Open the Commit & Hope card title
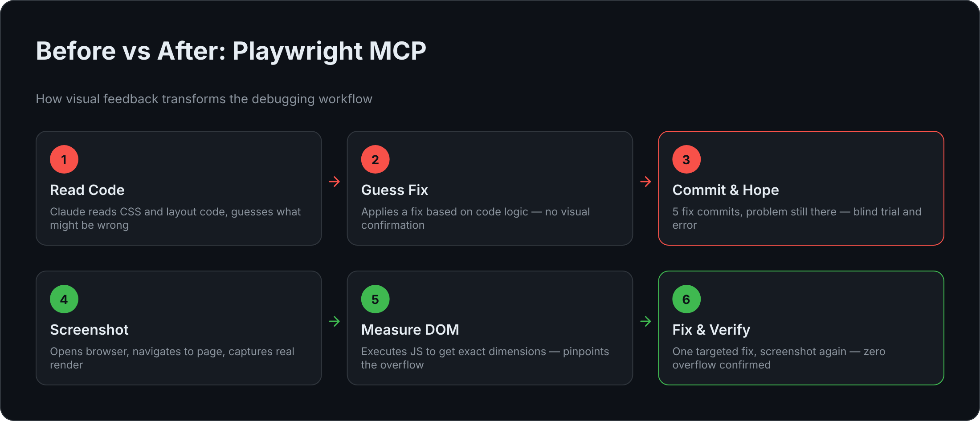Screen dimensions: 980x421 click(726, 190)
